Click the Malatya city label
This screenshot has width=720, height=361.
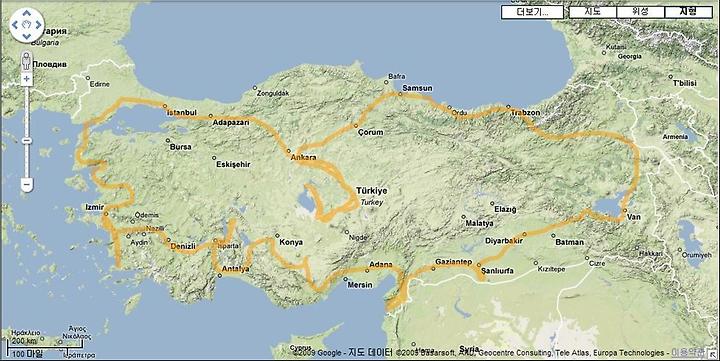479,223
